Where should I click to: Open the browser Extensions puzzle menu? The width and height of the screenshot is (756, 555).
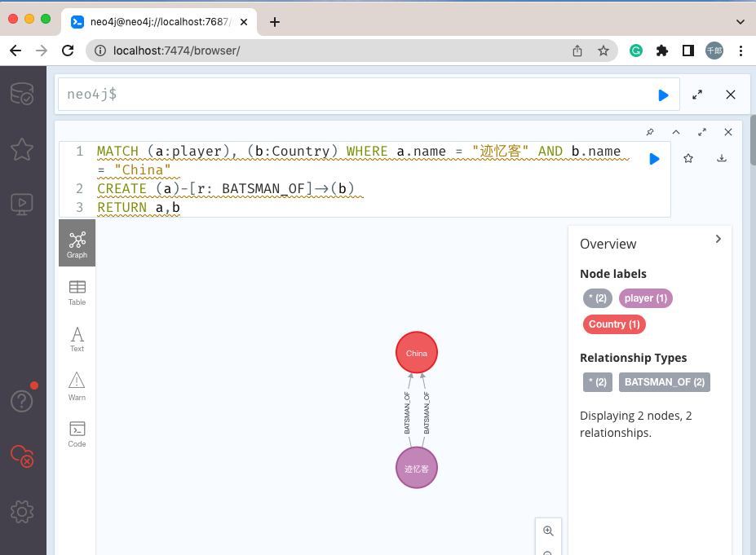[662, 51]
